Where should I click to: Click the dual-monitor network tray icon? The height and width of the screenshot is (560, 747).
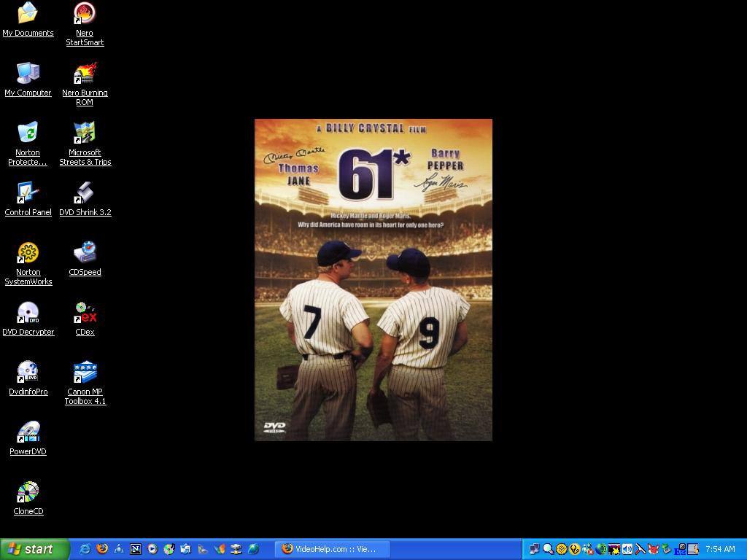coord(535,549)
